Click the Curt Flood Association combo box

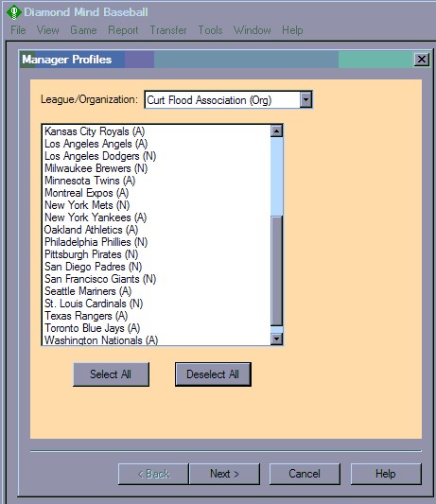[228, 99]
